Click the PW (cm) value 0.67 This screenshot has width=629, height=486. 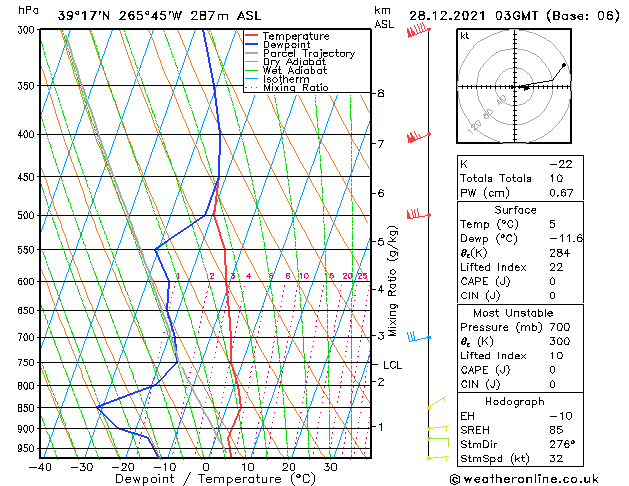(x=561, y=193)
